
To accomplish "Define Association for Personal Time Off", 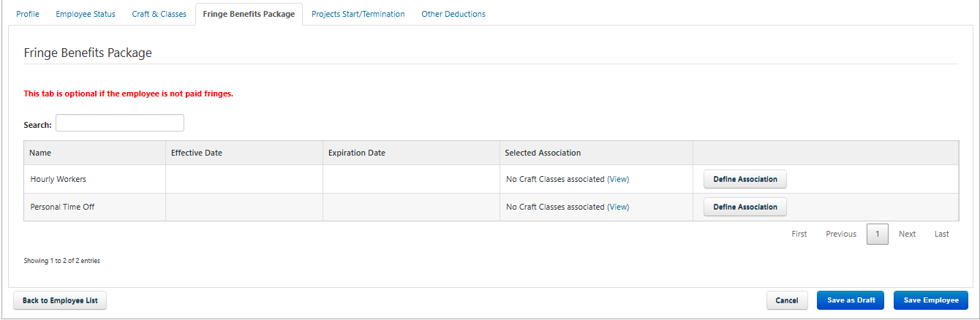I will click(745, 207).
